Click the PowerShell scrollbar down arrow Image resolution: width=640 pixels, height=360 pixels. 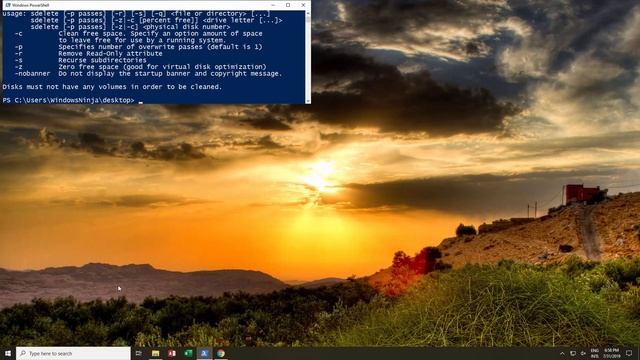tap(308, 101)
